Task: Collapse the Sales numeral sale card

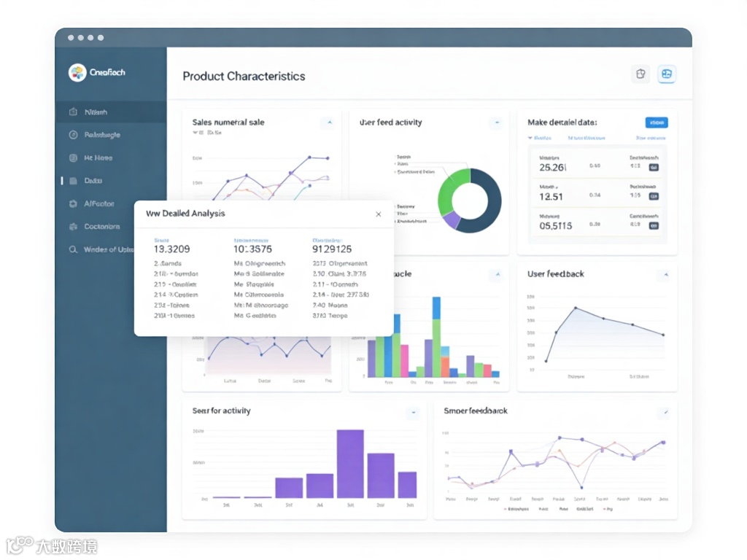Action: [329, 122]
